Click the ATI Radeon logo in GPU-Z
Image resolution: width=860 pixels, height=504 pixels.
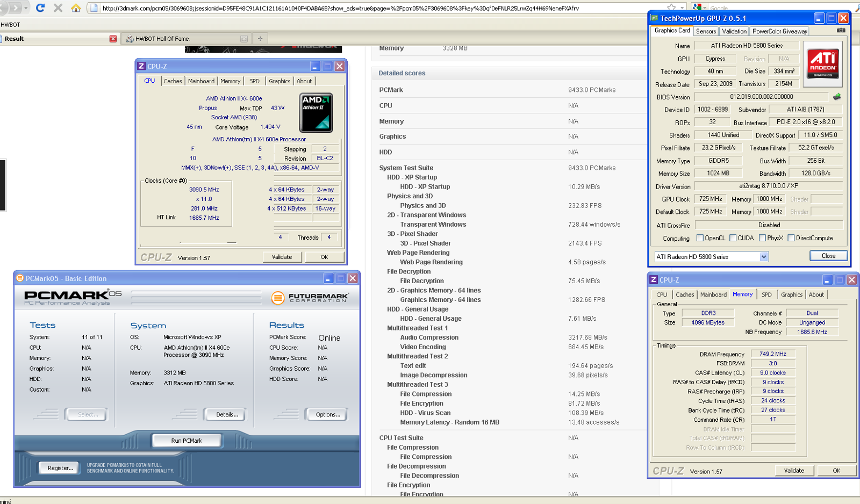pyautogui.click(x=823, y=64)
